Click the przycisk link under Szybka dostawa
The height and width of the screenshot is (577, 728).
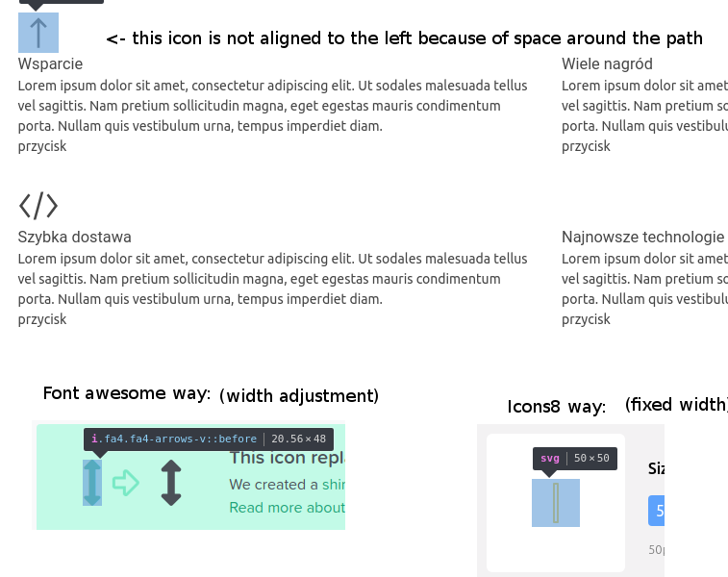point(42,319)
